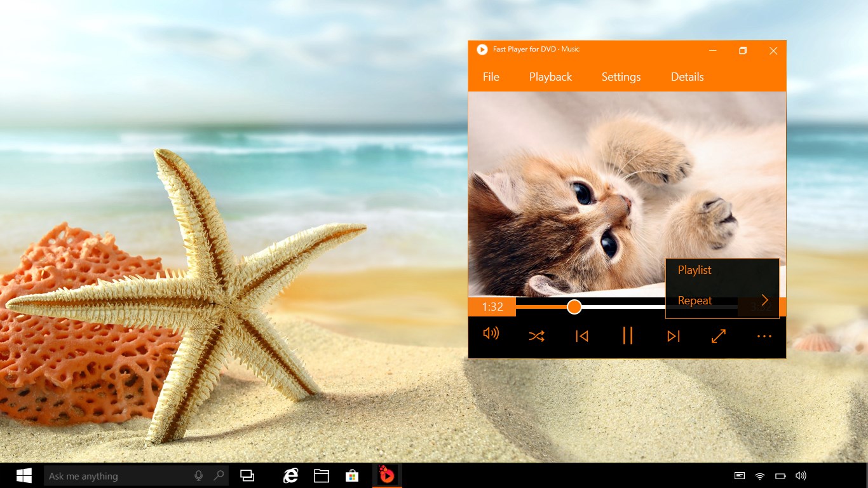Click the network icon in the system tray
The image size is (868, 488).
[759, 475]
